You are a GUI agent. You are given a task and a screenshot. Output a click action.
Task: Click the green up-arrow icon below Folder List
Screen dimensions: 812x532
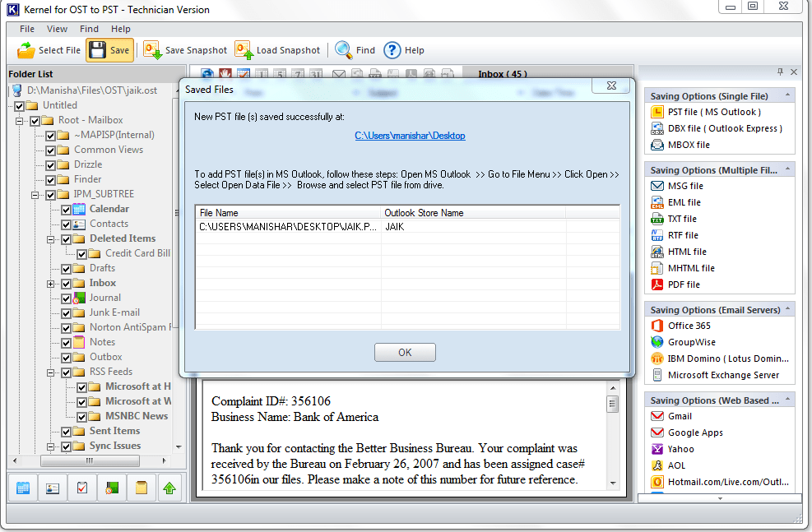point(169,488)
